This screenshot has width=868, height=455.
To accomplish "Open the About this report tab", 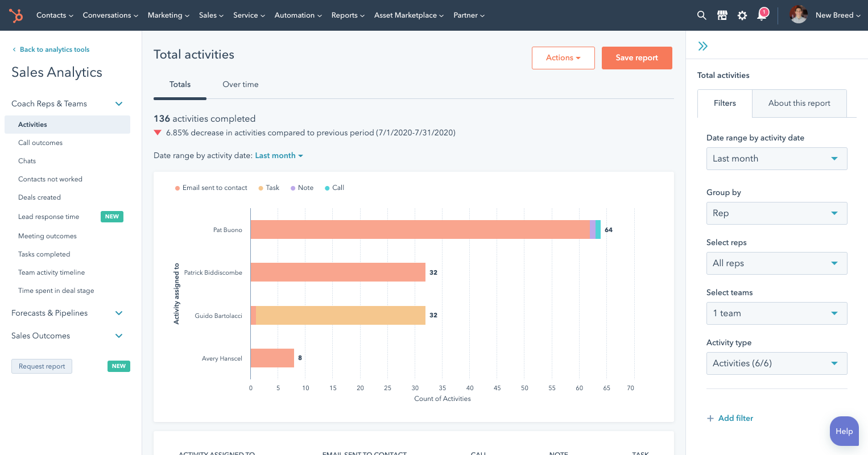I will [x=799, y=103].
